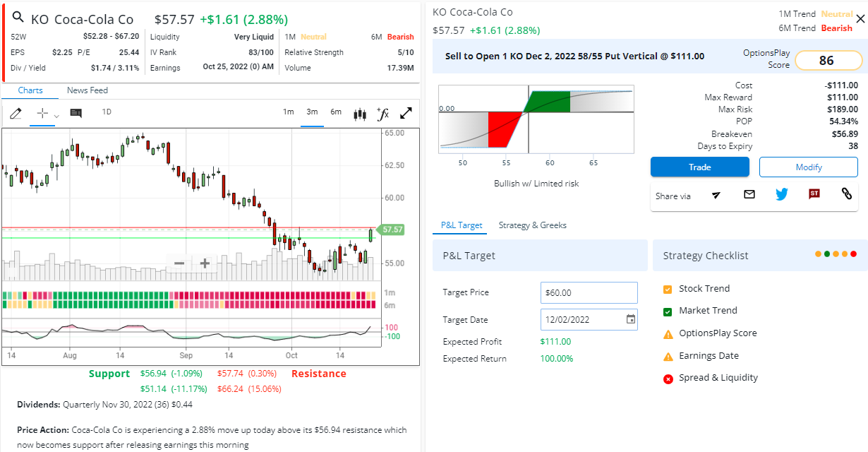Click Support level $56.94 value
This screenshot has width=868, height=452.
pyautogui.click(x=153, y=373)
